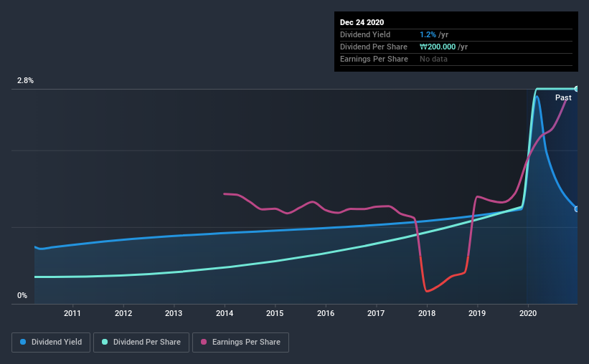Click the 0% y-axis label
The image size is (589, 364).
pyautogui.click(x=22, y=295)
